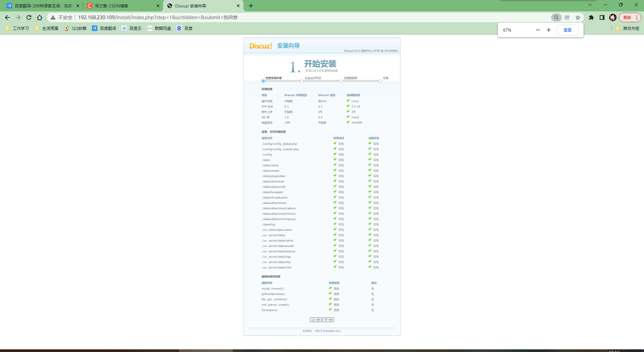Open the Extensions puzzle icon
The image size is (644, 352).
[x=591, y=17]
